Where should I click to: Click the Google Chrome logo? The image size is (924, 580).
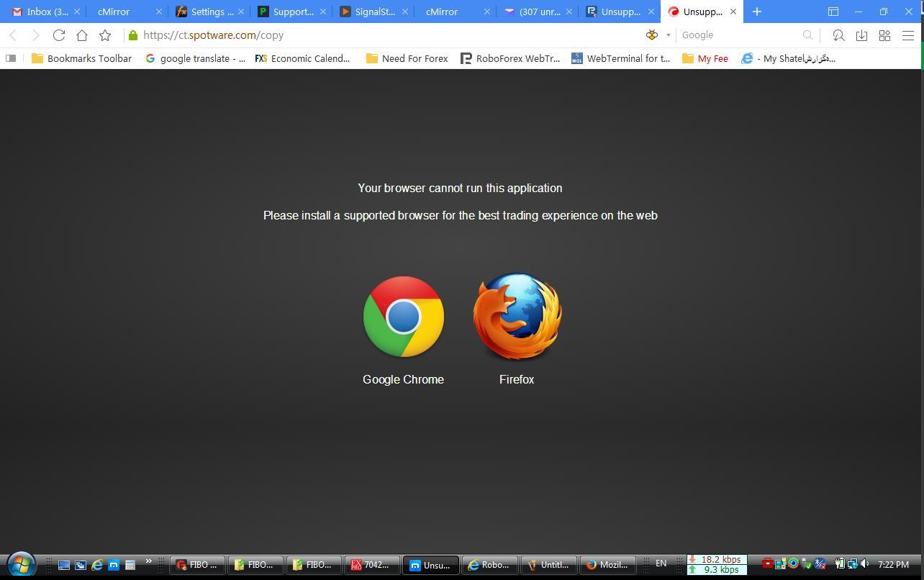pos(403,317)
